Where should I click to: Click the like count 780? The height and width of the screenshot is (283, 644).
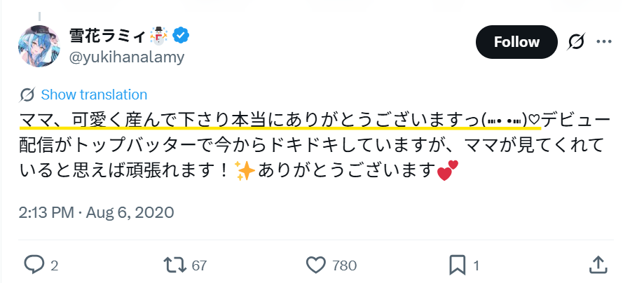point(345,265)
